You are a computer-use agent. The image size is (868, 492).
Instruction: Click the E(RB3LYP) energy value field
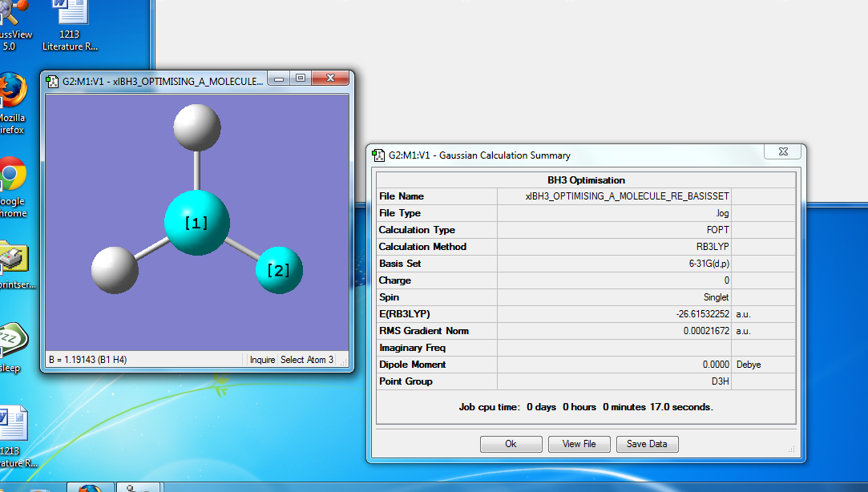pyautogui.click(x=614, y=314)
